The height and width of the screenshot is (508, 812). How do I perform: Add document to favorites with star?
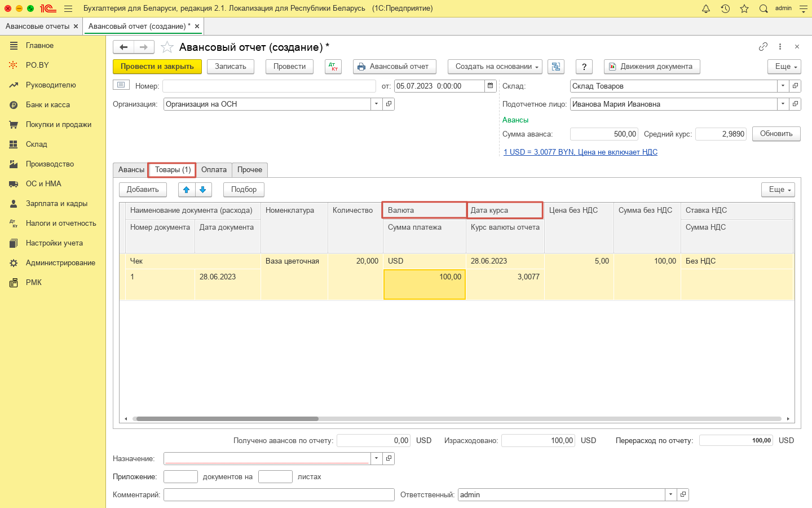167,47
